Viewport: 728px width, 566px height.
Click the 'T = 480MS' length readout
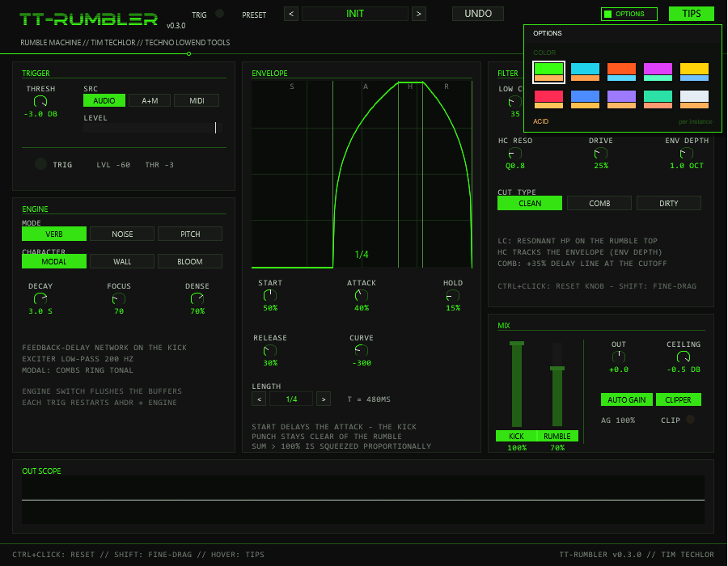click(x=369, y=399)
